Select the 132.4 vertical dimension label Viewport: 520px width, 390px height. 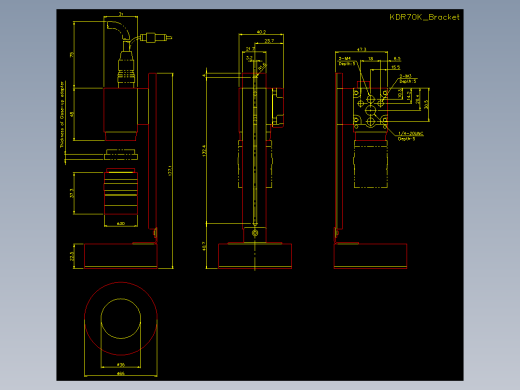[204, 151]
